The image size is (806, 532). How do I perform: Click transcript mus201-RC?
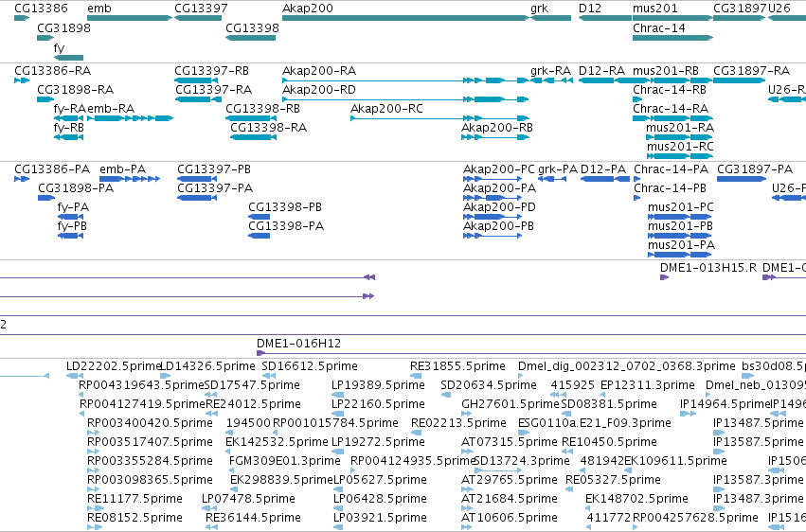[679, 156]
